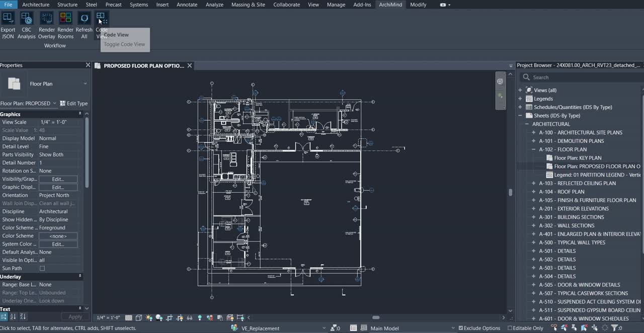Open Design Options icon beside Main Model
Viewport: 644px width, 333px height.
(x=353, y=328)
